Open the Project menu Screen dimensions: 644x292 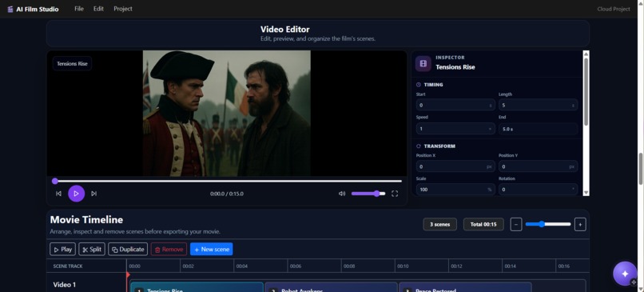123,9
